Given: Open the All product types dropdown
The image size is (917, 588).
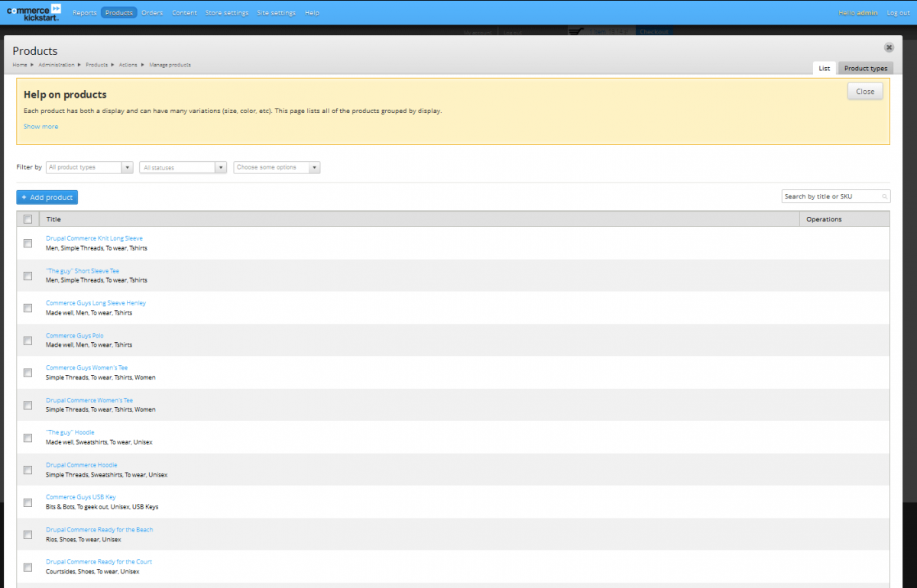Looking at the screenshot, I should pos(89,167).
